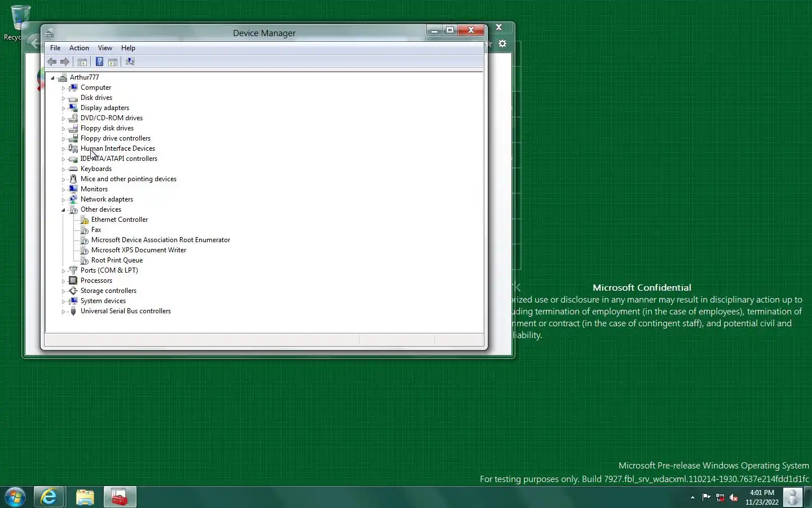Expand the DVD/CD-ROM drives category

point(63,119)
